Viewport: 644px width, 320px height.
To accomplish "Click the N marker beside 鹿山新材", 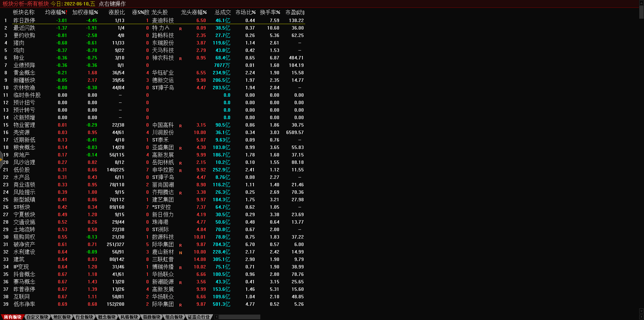I will [180, 253].
